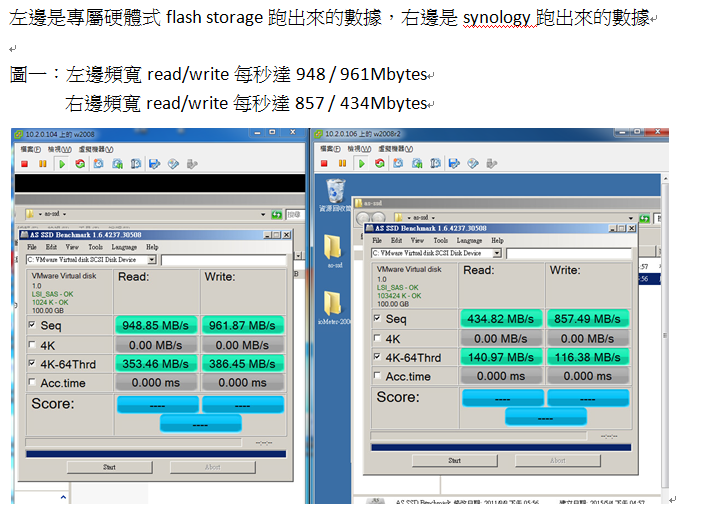Toggle 4K checkbox in 10.2.0.104 benchmark

tap(32, 345)
